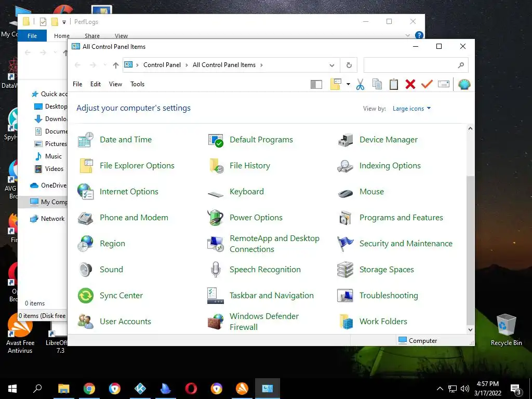Open the Sync Center green icon
Viewport: 532px width, 399px height.
pos(86,296)
